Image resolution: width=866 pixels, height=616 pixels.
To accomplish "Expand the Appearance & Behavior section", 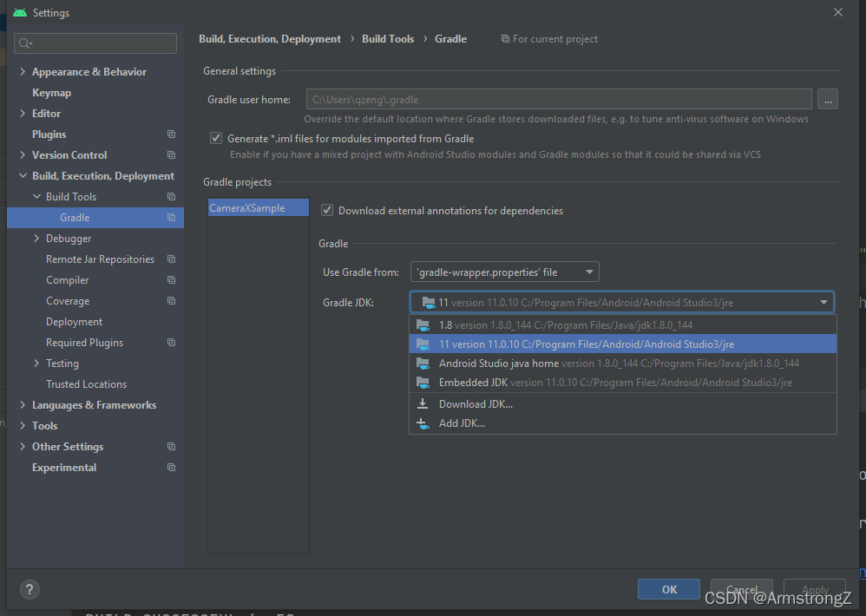I will tap(22, 71).
